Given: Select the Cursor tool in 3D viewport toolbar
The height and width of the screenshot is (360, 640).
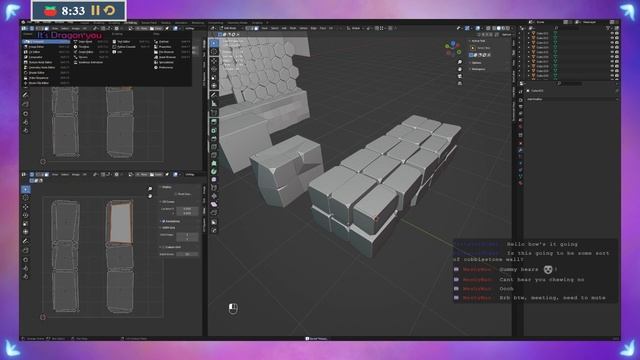Looking at the screenshot, I should [214, 52].
